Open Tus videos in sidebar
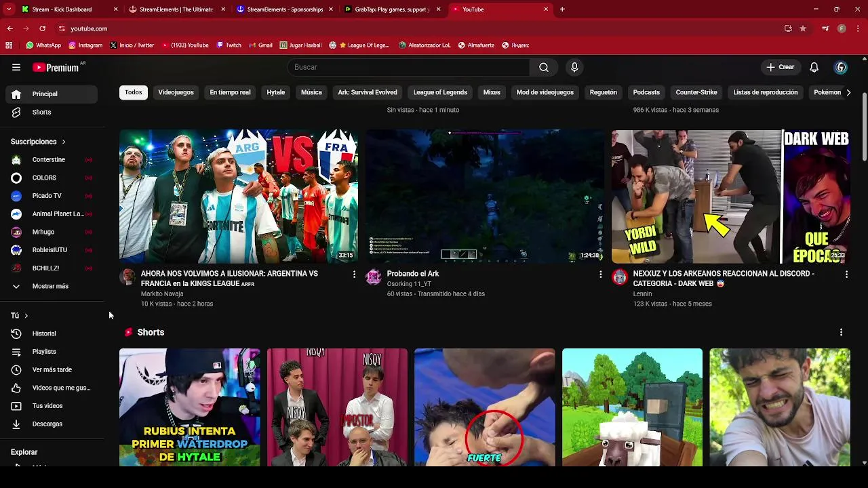The height and width of the screenshot is (488, 868). 52,406
